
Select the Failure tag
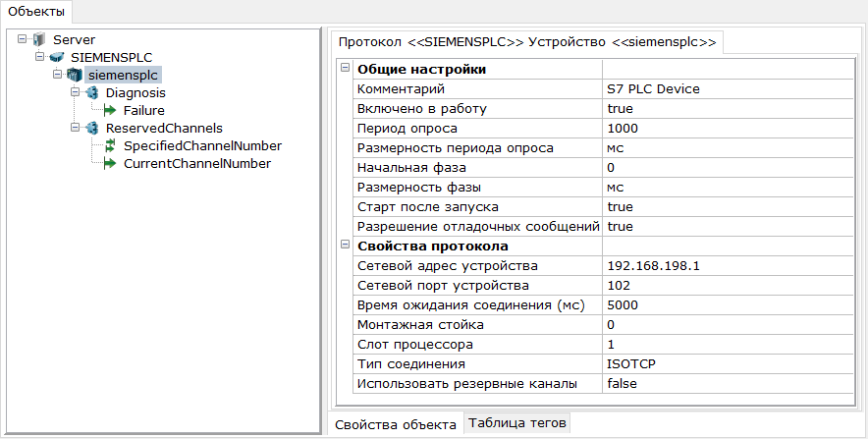pyautogui.click(x=144, y=111)
